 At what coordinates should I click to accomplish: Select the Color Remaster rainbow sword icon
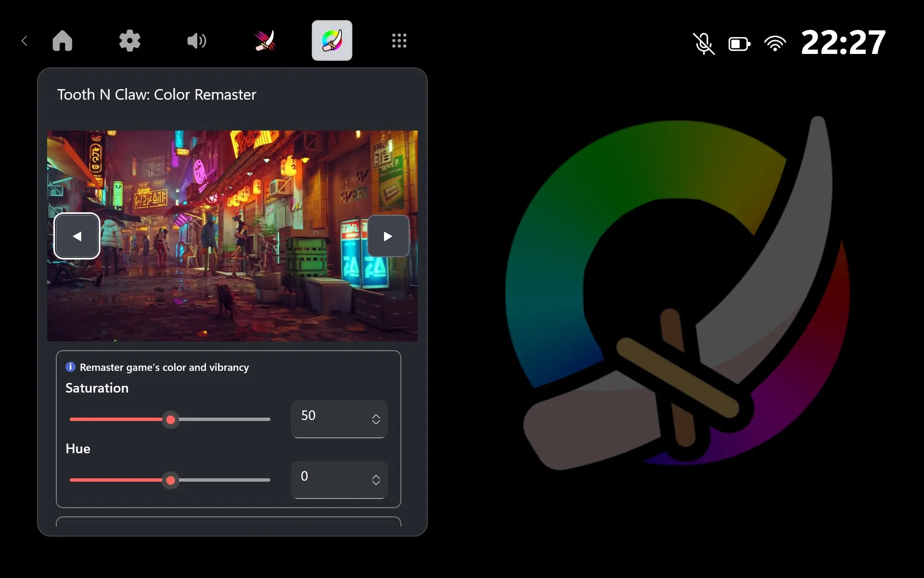coord(332,40)
